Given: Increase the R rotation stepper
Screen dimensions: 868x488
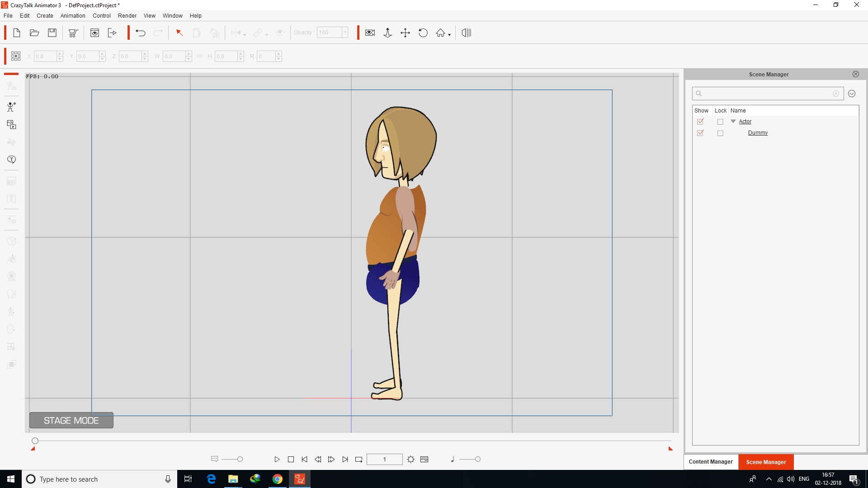Looking at the screenshot, I should [x=278, y=53].
